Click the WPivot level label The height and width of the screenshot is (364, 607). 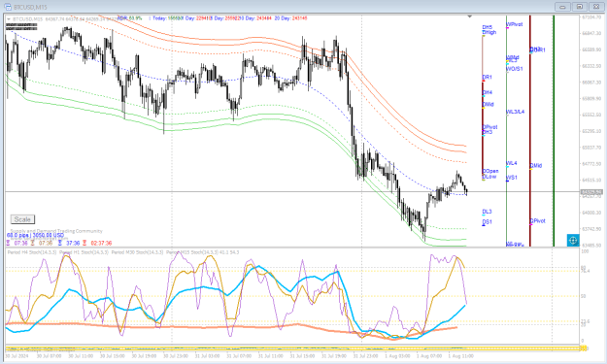point(515,24)
